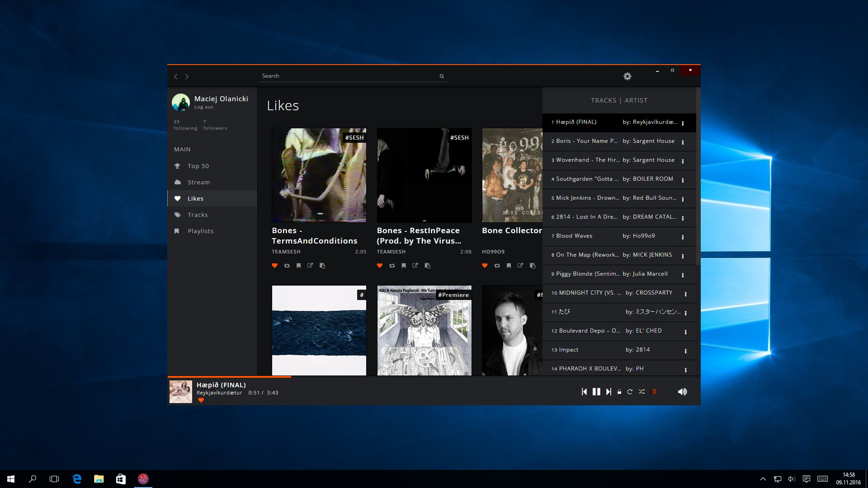Toggle shuffle playback
868x488 pixels.
pyautogui.click(x=642, y=392)
